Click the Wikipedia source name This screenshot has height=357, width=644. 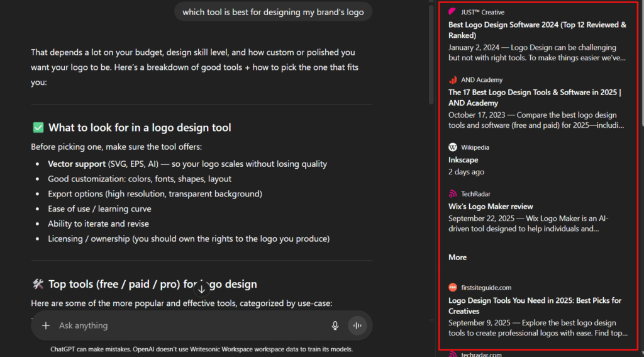pos(475,147)
